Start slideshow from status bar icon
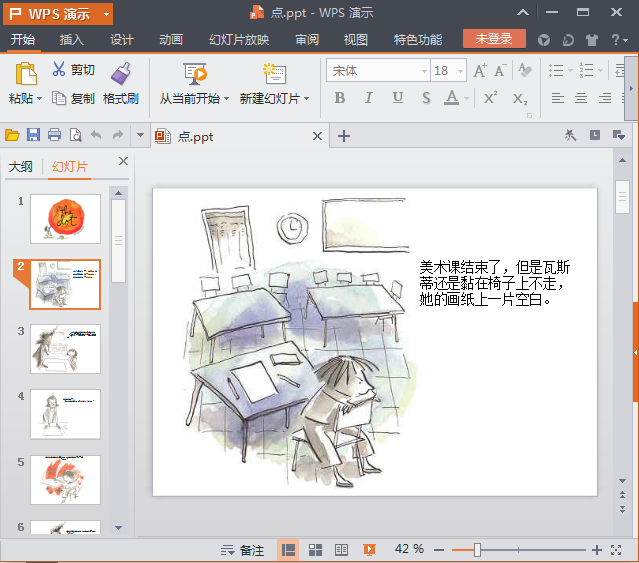639x563 pixels. [x=369, y=550]
